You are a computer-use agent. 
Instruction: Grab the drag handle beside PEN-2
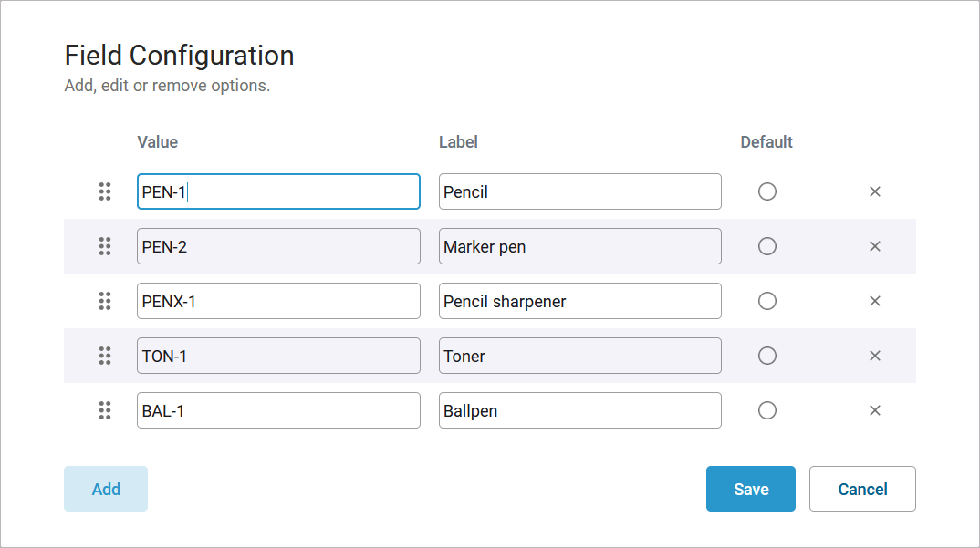click(x=105, y=246)
